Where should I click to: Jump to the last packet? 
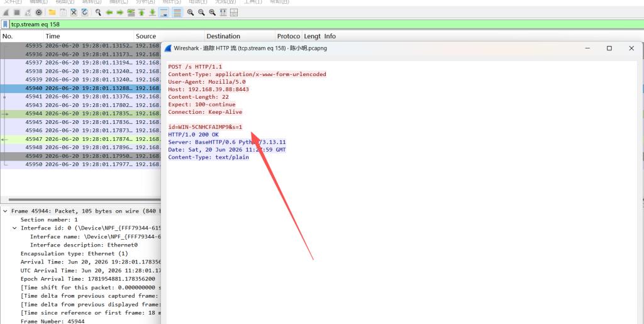(152, 13)
